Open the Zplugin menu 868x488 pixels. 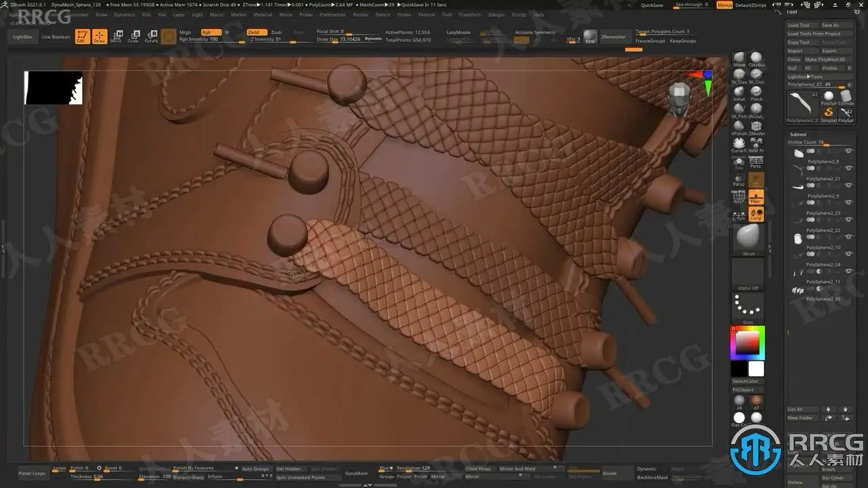496,14
